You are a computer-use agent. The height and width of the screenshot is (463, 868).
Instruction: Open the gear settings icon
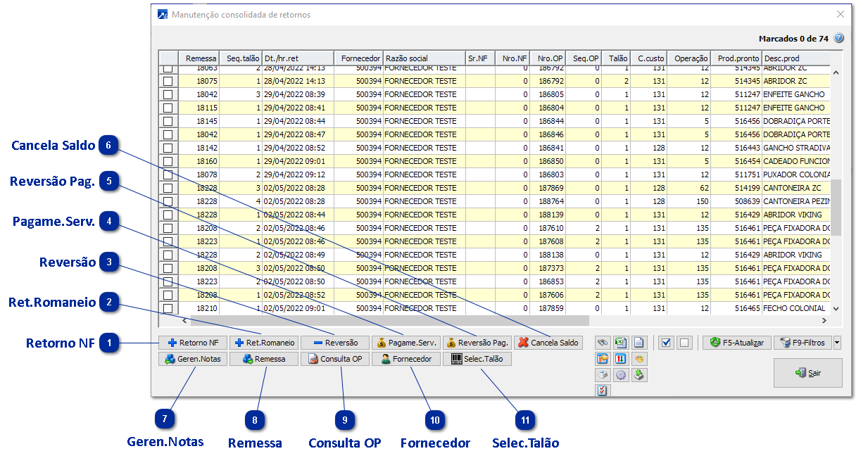click(x=620, y=375)
